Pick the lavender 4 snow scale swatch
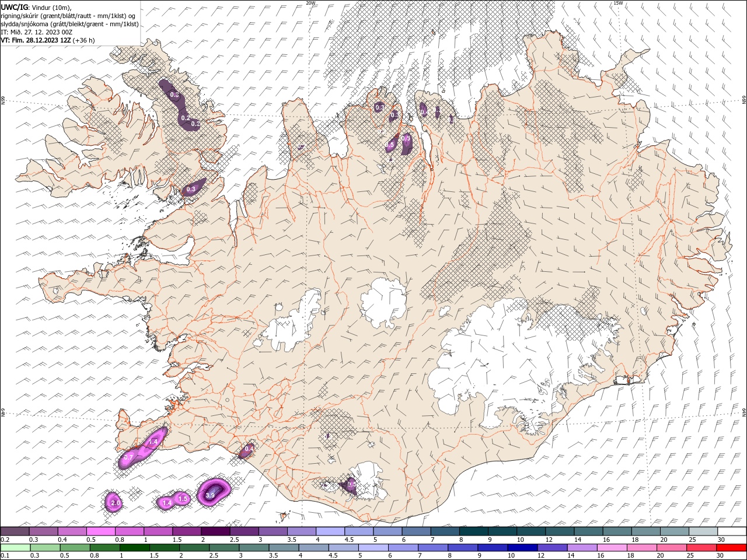Screen dimensions: 747x560 pyautogui.click(x=330, y=531)
